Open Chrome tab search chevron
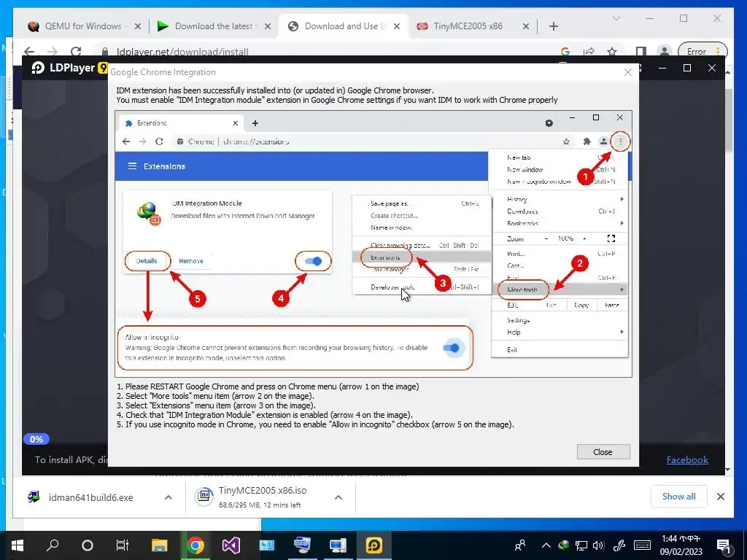The width and height of the screenshot is (747, 560). (x=616, y=18)
